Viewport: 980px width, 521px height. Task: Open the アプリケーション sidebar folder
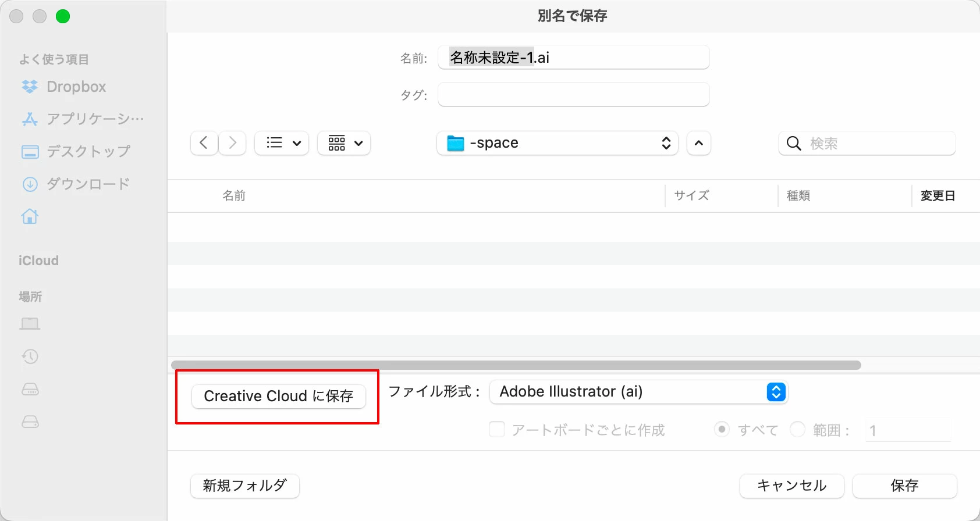[x=83, y=119]
